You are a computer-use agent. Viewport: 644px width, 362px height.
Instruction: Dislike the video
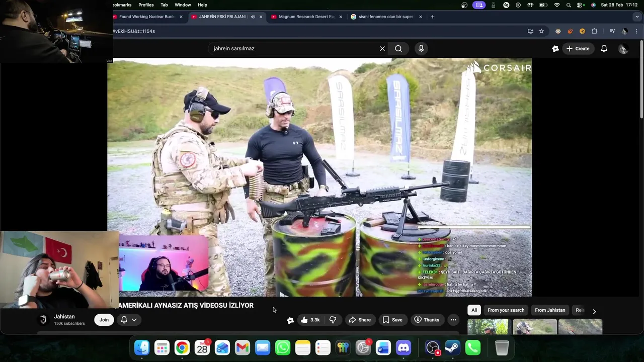click(333, 320)
